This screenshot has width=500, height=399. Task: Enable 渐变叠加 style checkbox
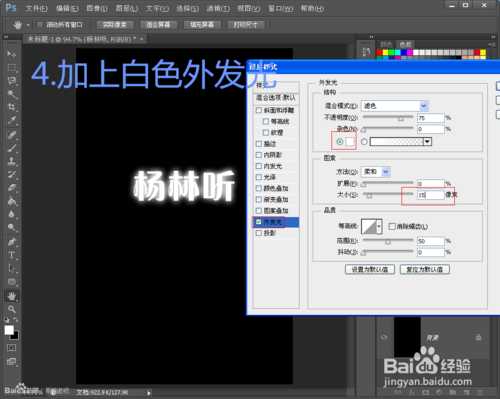pyautogui.click(x=259, y=199)
